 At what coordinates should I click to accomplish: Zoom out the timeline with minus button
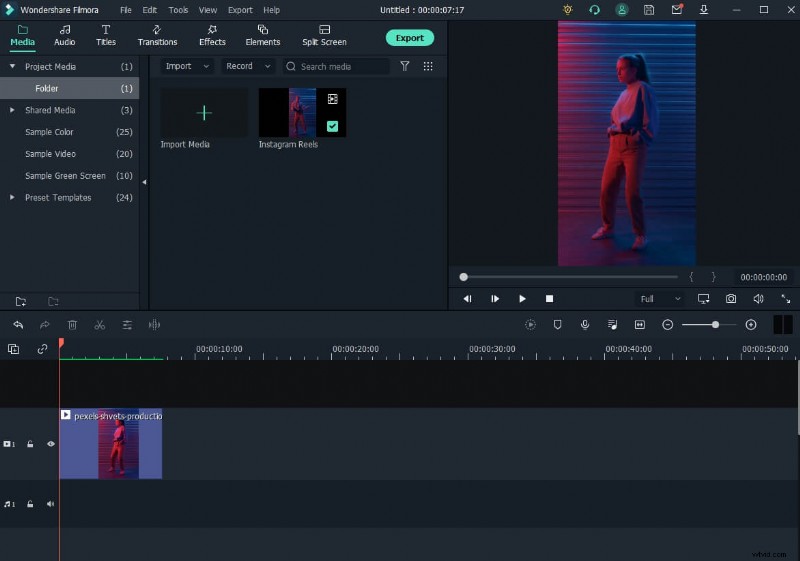pos(667,324)
